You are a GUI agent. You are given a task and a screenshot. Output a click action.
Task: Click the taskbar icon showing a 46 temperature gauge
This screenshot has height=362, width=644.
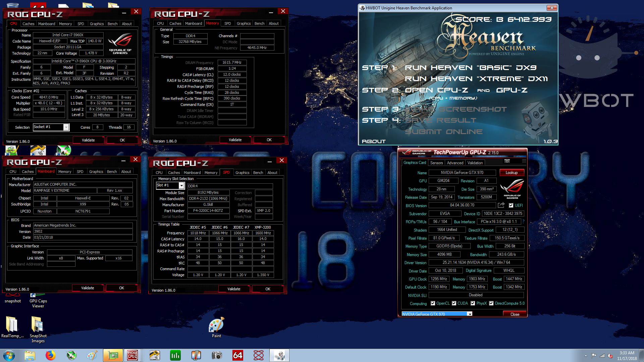tap(155, 355)
